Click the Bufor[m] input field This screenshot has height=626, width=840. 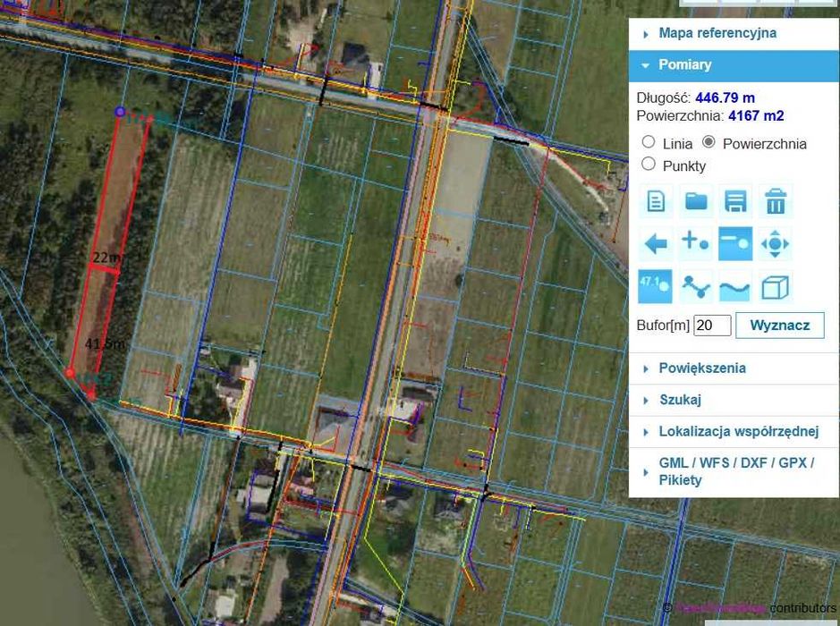(712, 326)
